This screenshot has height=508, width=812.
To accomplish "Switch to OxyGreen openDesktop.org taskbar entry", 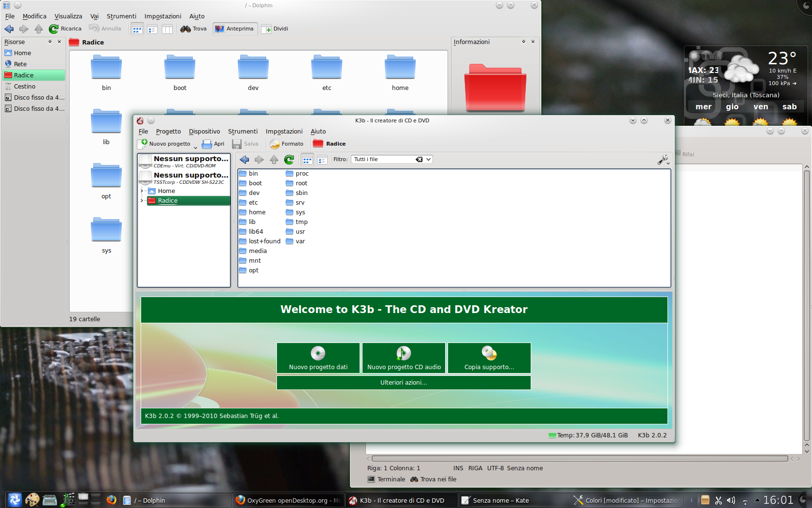I will click(x=289, y=500).
